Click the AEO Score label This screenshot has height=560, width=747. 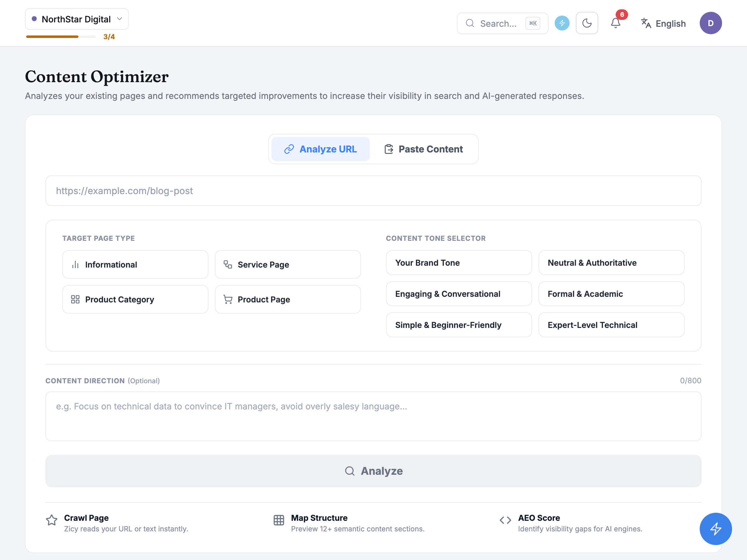tap(539, 518)
